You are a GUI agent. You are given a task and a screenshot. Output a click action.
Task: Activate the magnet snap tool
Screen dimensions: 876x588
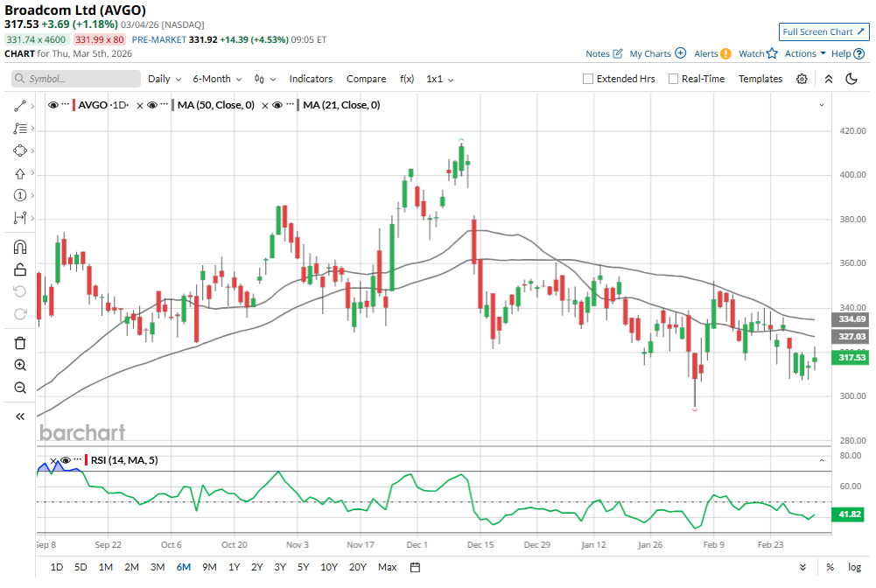pyautogui.click(x=20, y=247)
